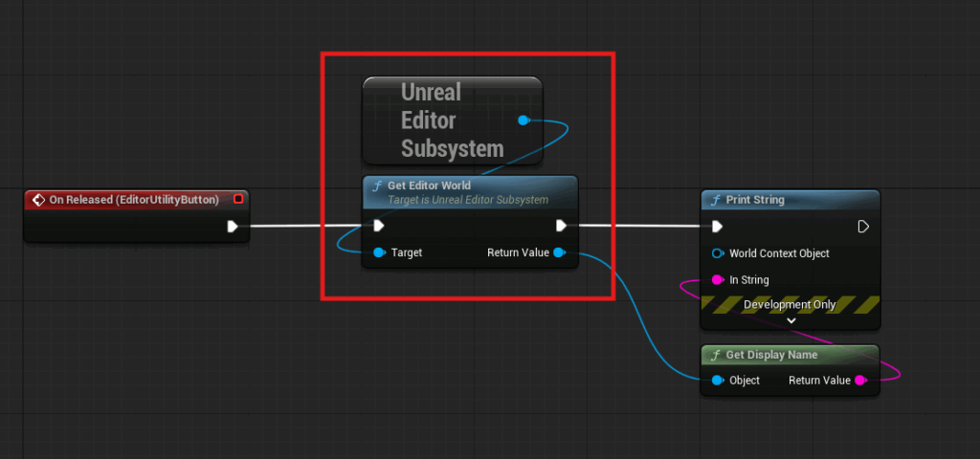Click the Object pin on Get Display Name
This screenshot has height=459, width=980.
(717, 381)
